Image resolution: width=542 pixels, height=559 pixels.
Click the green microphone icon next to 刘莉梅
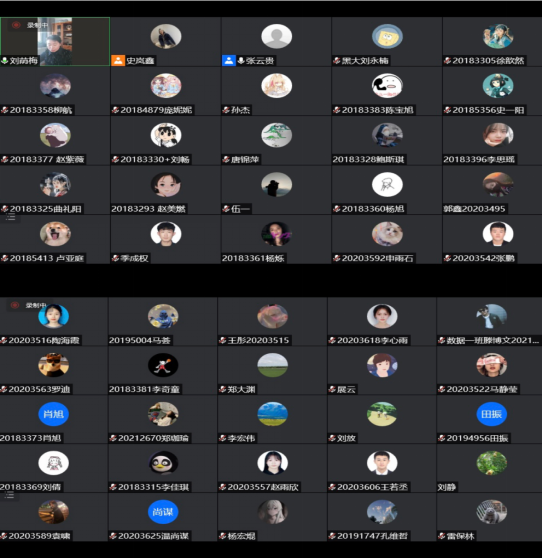click(5, 61)
